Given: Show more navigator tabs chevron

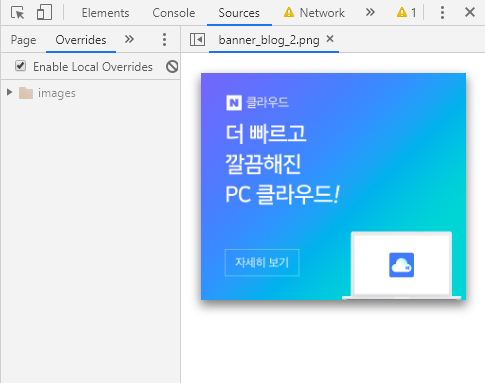Looking at the screenshot, I should (x=129, y=39).
